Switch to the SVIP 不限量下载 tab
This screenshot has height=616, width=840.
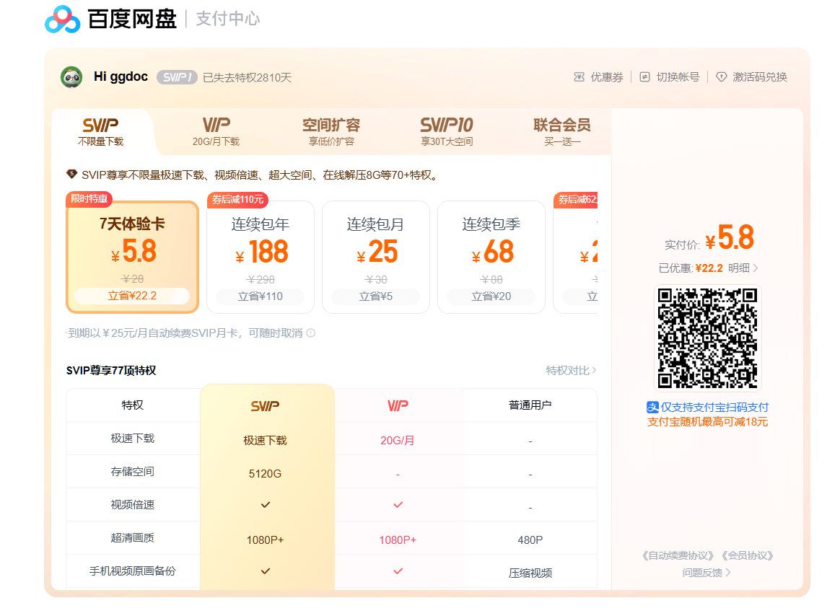pyautogui.click(x=101, y=132)
